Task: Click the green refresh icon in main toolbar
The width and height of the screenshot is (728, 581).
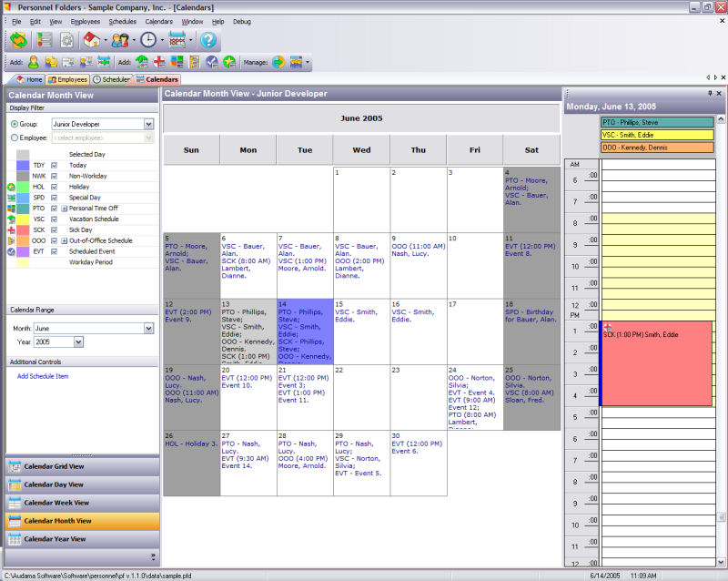Action: click(x=18, y=40)
